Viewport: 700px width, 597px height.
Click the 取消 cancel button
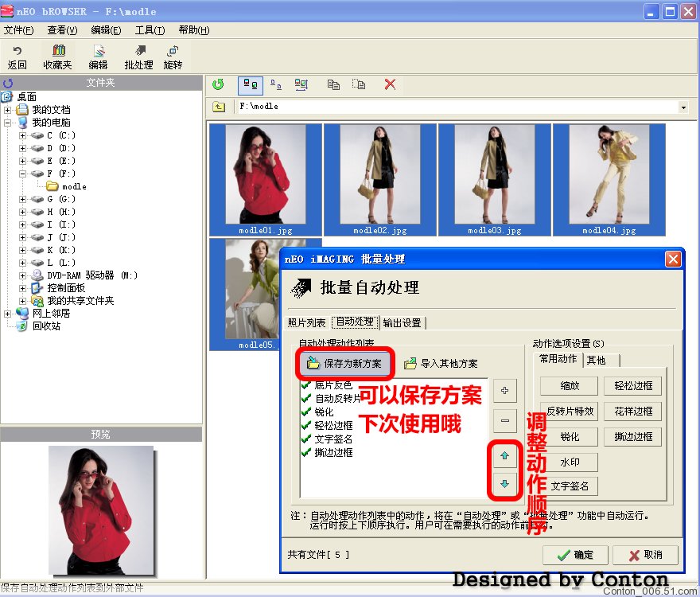[x=646, y=555]
